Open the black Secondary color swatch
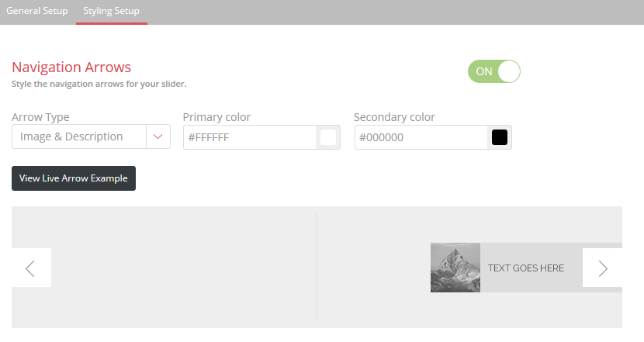The height and width of the screenshot is (342, 644). point(500,137)
